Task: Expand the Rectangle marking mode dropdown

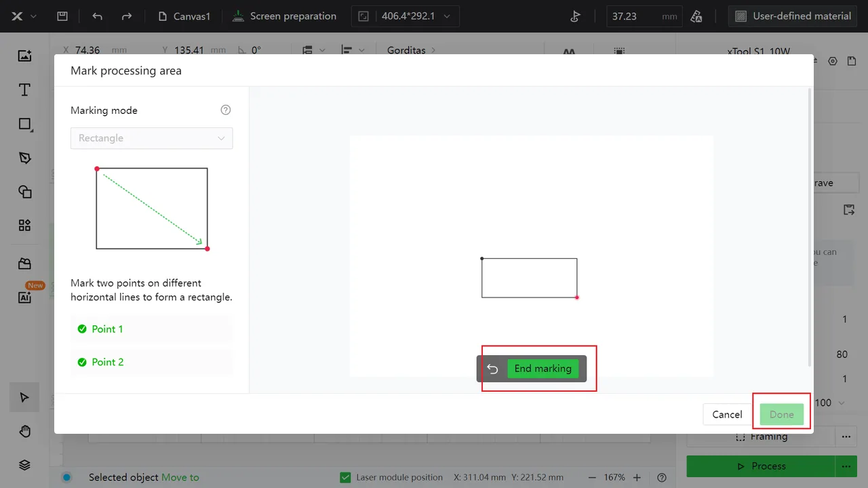Action: (152, 138)
